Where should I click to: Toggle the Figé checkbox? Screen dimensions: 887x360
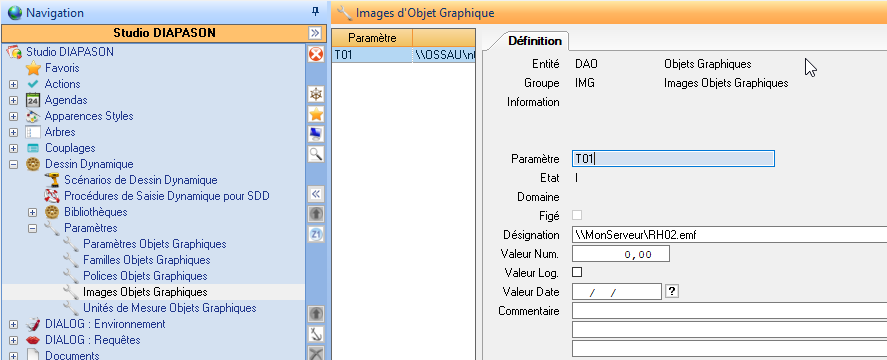[x=577, y=216]
